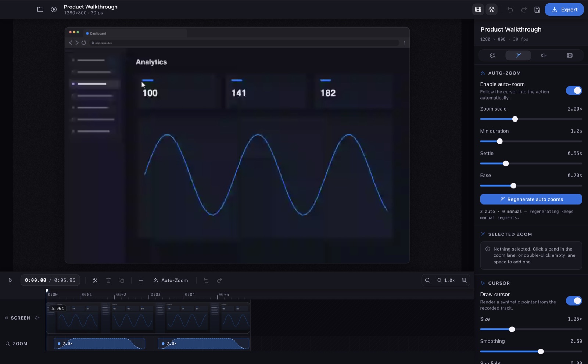
Task: Click Regenerate auto zooms button
Action: pyautogui.click(x=531, y=199)
